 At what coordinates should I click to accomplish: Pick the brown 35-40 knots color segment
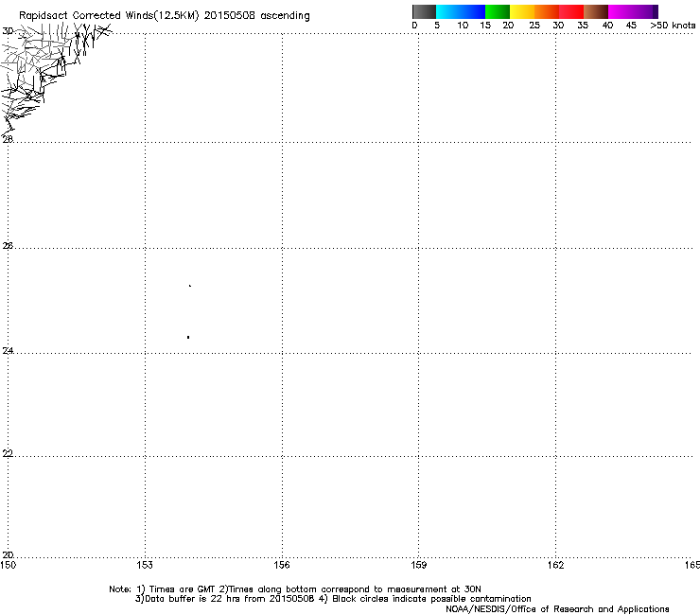(596, 11)
